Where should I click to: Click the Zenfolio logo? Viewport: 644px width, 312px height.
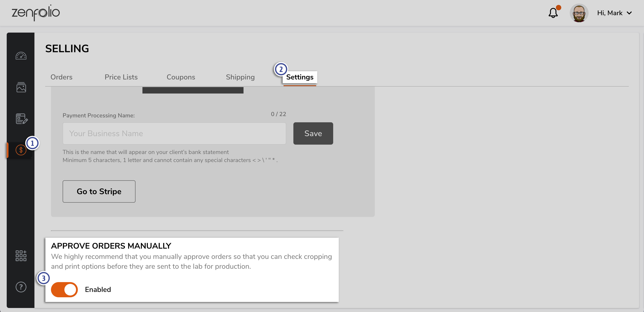point(36,13)
